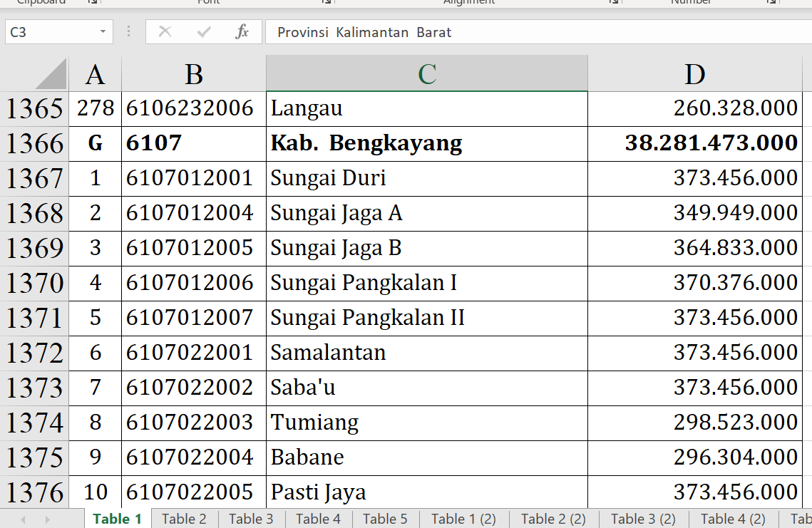812x528 pixels.
Task: Select column C header
Action: tap(426, 74)
